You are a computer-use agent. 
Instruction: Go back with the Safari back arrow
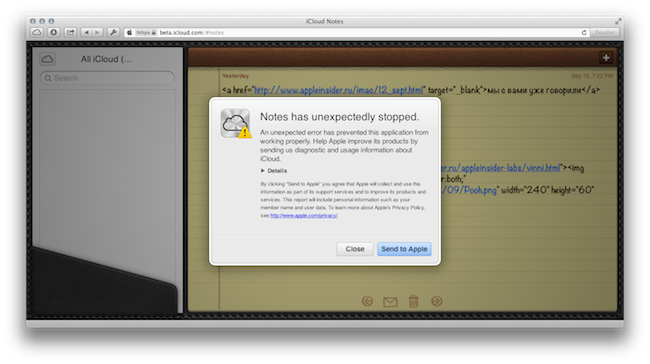(x=86, y=32)
